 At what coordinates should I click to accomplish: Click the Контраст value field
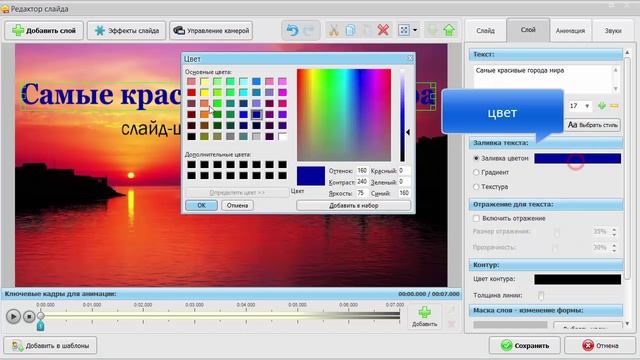click(362, 182)
